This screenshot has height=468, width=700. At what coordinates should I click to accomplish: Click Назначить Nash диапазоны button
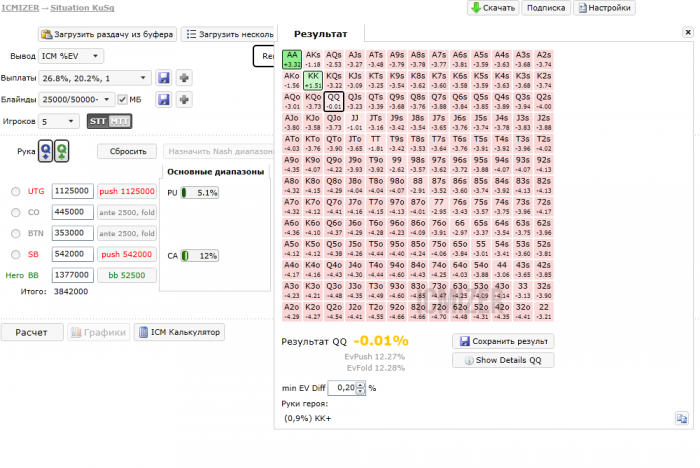tap(219, 151)
